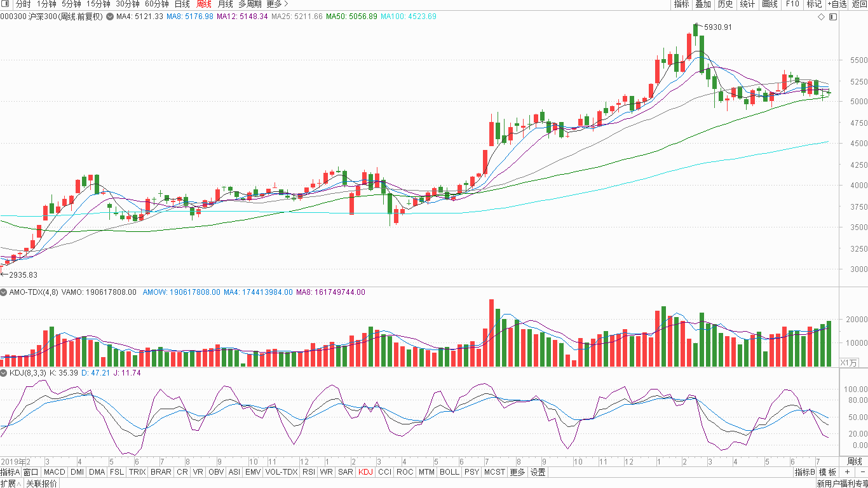Switch to the 日线 daily chart

(x=182, y=4)
